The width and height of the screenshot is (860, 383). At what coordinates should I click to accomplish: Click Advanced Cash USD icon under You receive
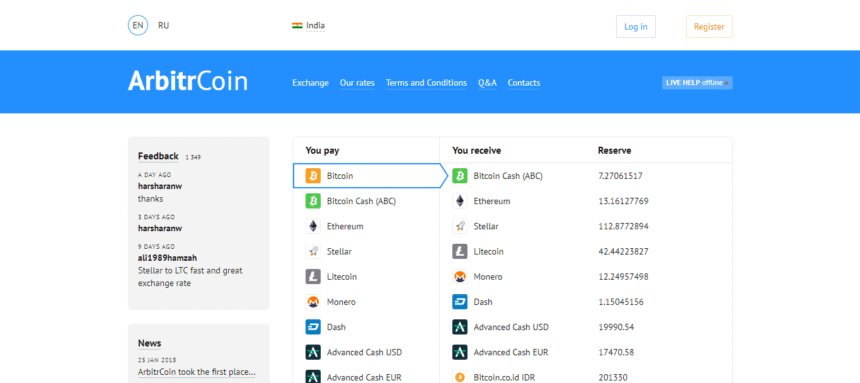point(460,328)
